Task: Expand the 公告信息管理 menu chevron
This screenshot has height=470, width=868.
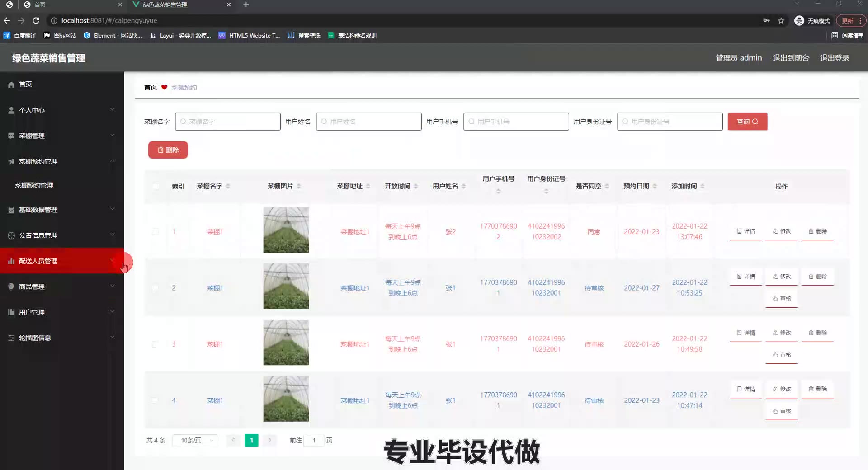Action: [x=112, y=235]
